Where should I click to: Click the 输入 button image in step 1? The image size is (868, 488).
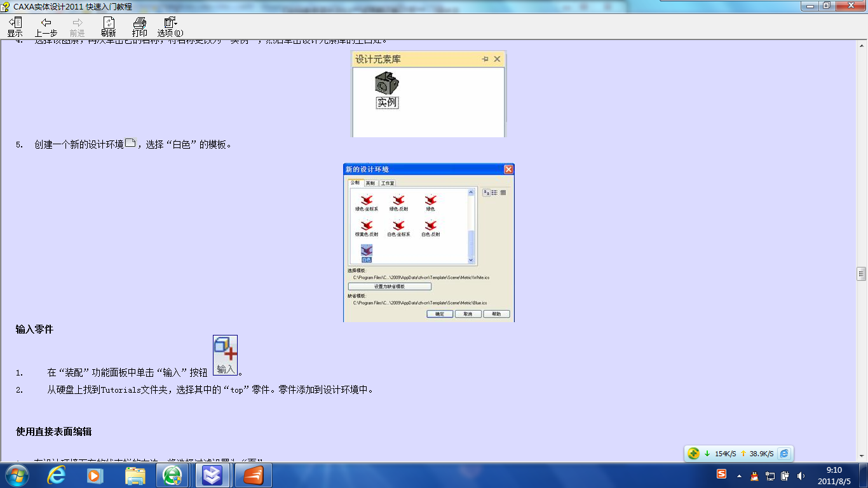[x=225, y=355]
